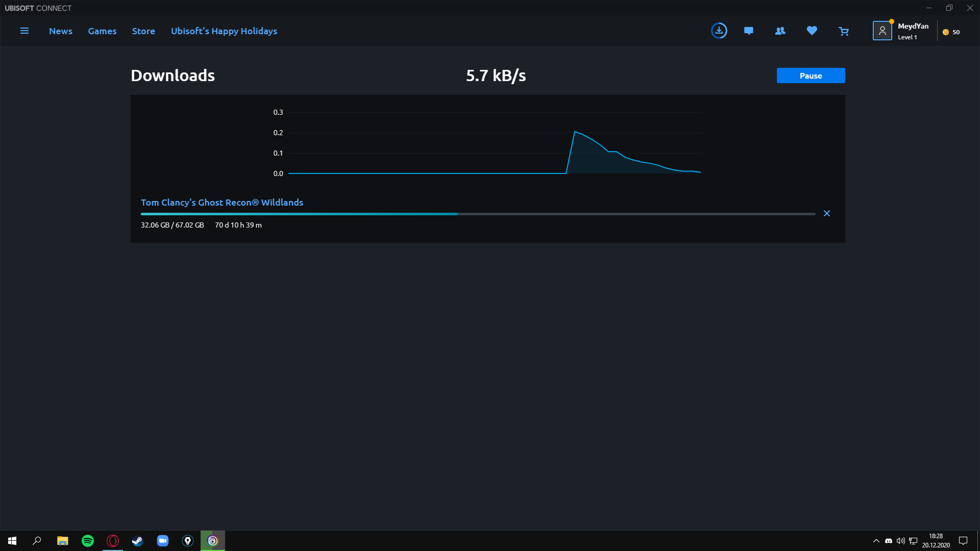The image size is (980, 551).
Task: Open the Store tab
Action: 143,31
